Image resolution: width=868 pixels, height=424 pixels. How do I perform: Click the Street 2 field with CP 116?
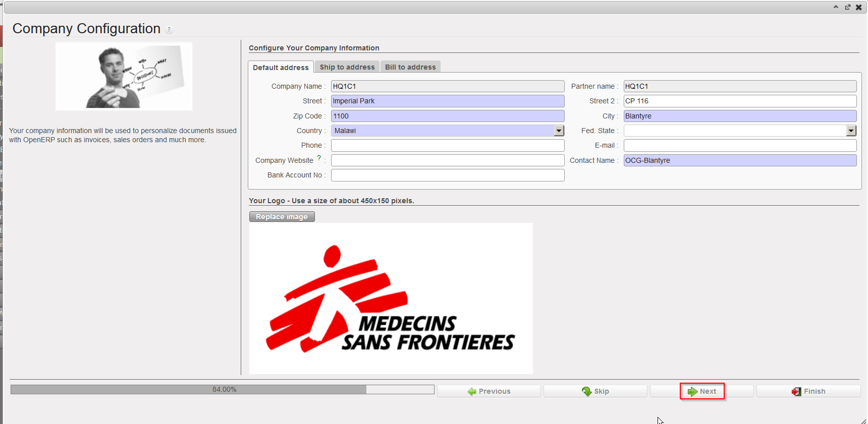(740, 101)
